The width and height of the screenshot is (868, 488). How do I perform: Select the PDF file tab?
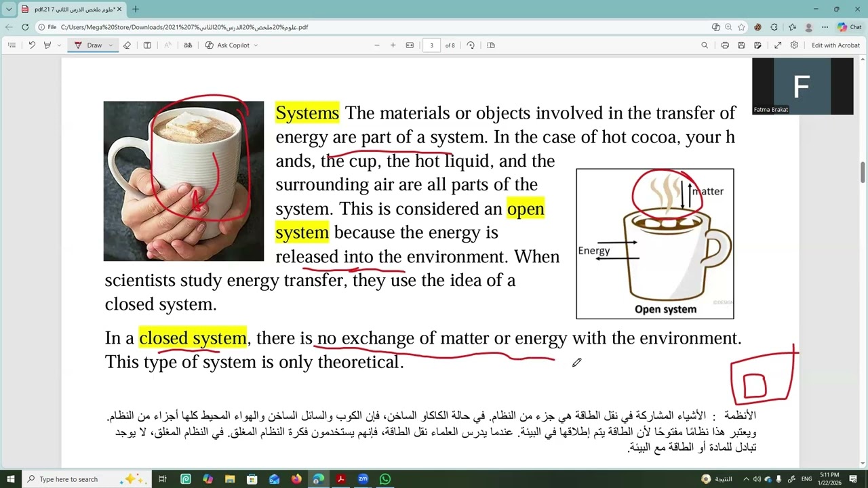point(71,9)
